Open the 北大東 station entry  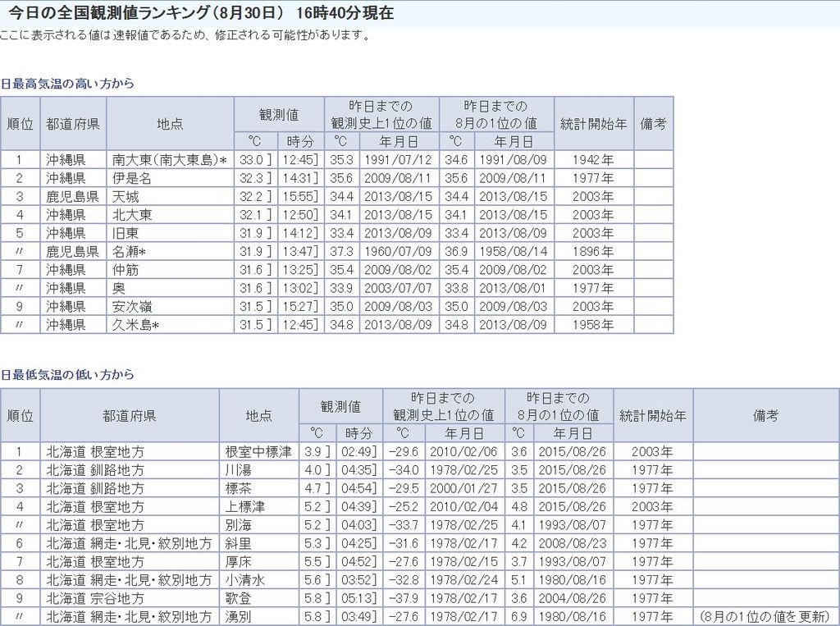tap(131, 215)
